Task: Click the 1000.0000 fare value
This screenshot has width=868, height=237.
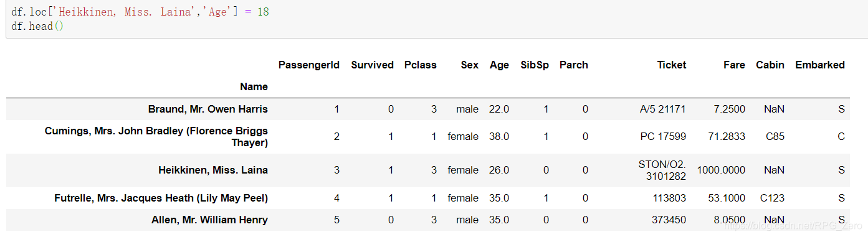Action: pos(721,170)
